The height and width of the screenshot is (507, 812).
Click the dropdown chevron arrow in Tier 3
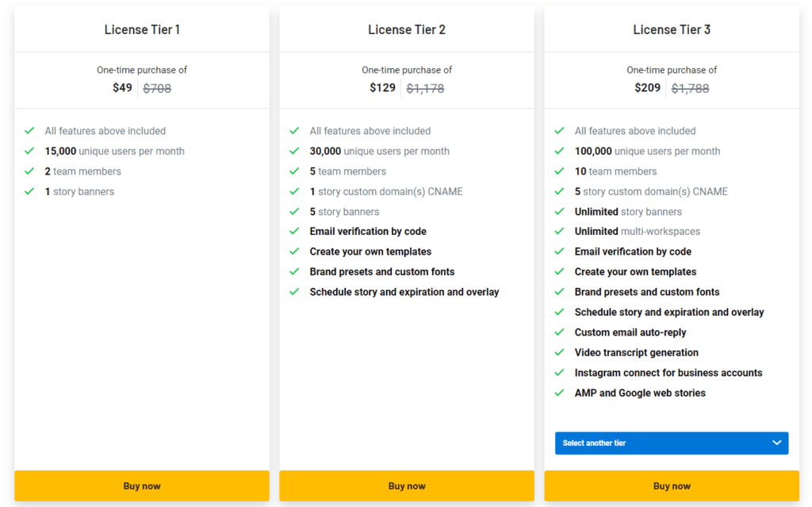point(777,443)
